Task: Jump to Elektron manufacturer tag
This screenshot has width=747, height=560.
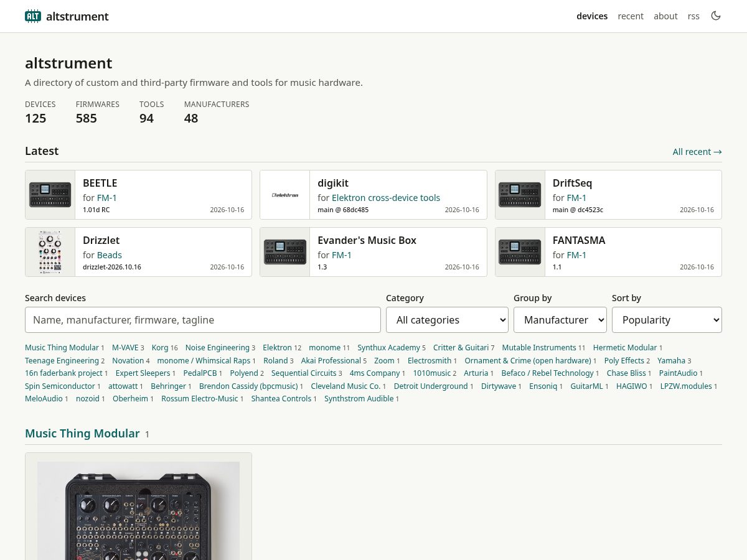Action: [277, 348]
